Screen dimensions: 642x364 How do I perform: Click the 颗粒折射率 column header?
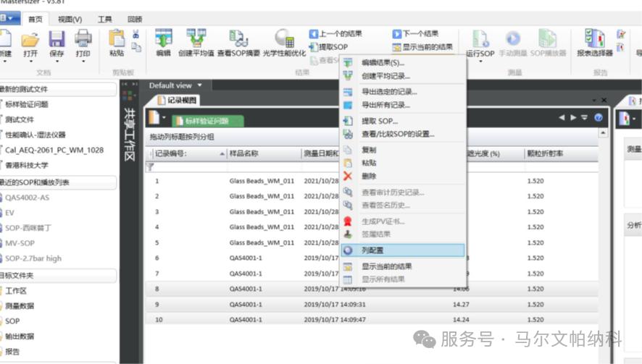click(561, 154)
